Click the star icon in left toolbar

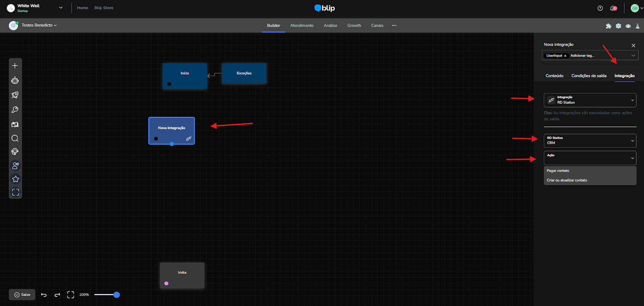click(x=15, y=179)
